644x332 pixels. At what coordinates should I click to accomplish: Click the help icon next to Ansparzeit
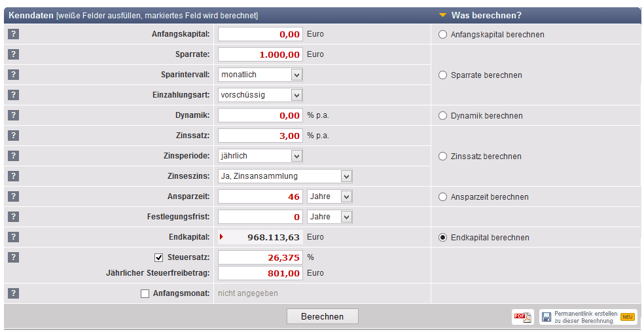pos(13,196)
